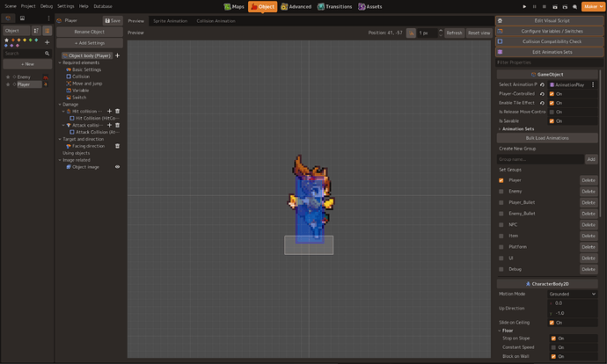The image size is (607, 364).
Task: Delete the Hit collision entry
Action: click(x=117, y=112)
